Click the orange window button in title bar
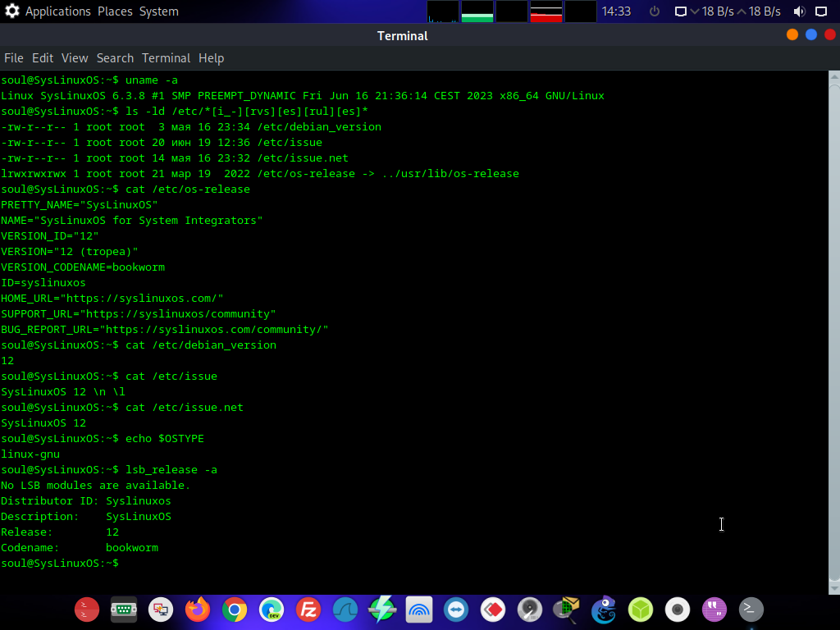The width and height of the screenshot is (840, 630). (x=792, y=34)
